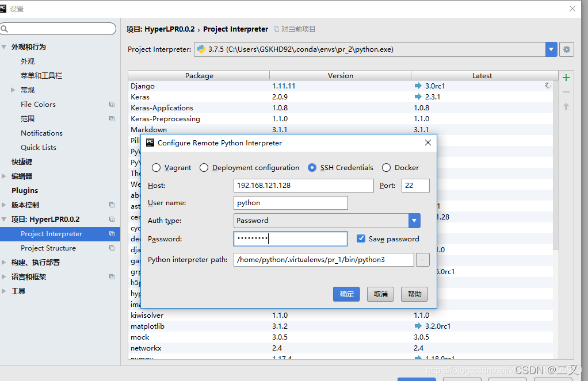Screen dimensions: 588x381
Task: Click the search magnifier icon in settings
Action: point(5,29)
